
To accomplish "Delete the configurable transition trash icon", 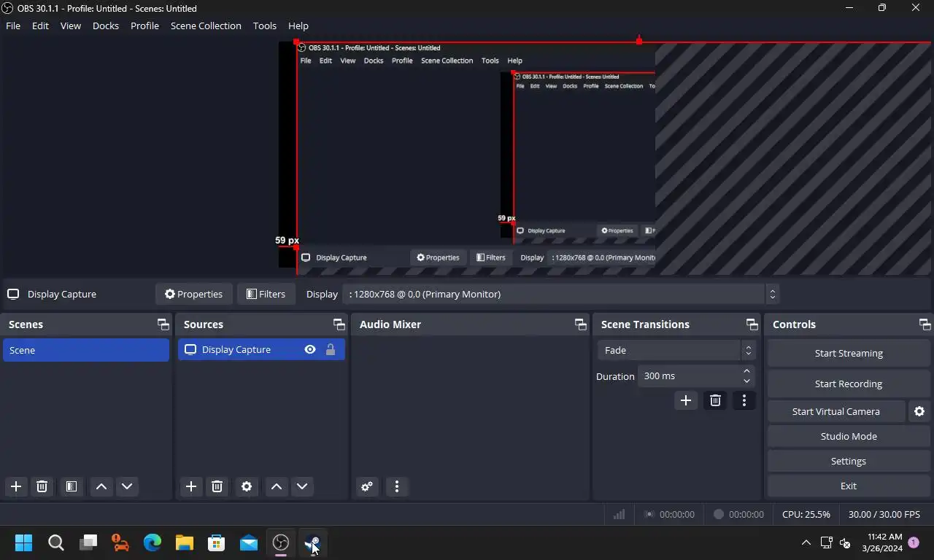I will click(x=715, y=400).
